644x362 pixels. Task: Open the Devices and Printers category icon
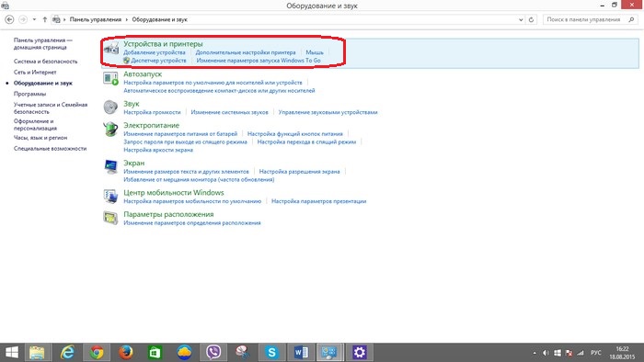111,49
